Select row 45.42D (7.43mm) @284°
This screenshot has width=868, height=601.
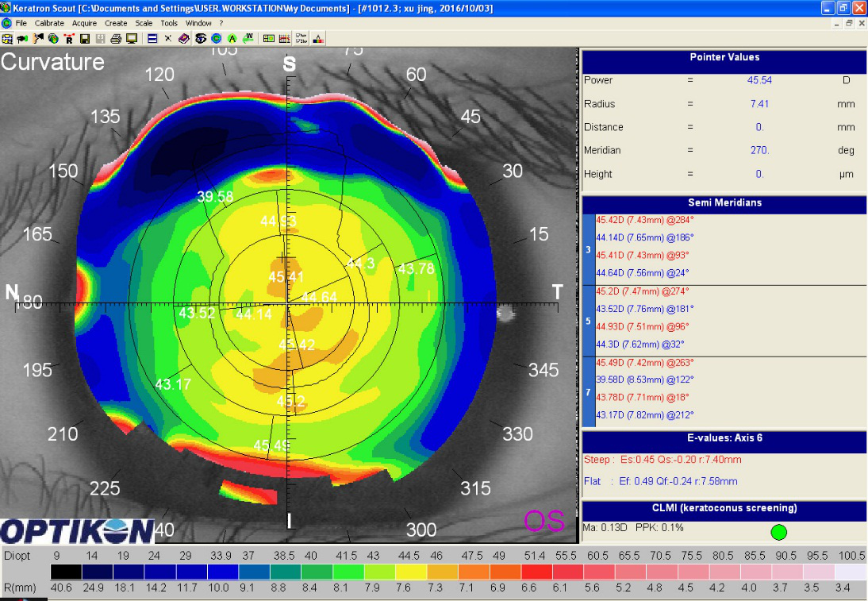(x=644, y=220)
